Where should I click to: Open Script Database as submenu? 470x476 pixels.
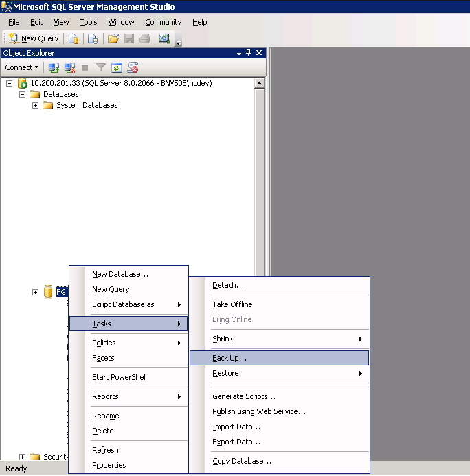click(128, 304)
